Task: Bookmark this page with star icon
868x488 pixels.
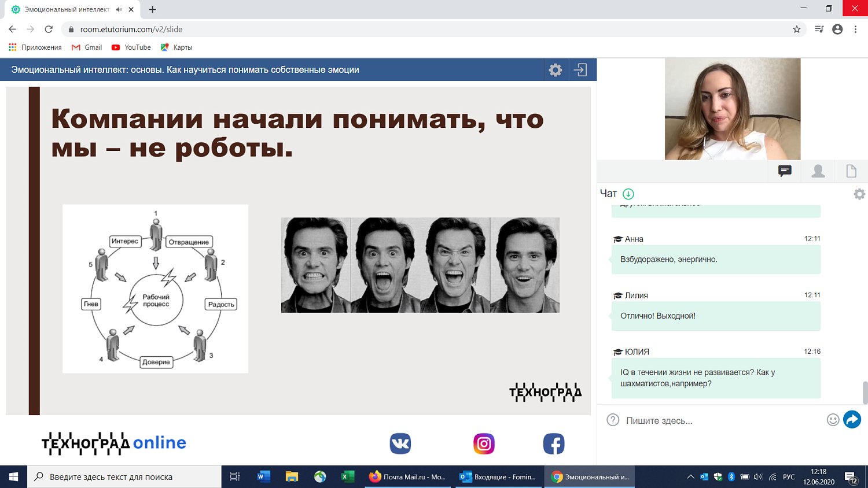Action: [x=797, y=29]
